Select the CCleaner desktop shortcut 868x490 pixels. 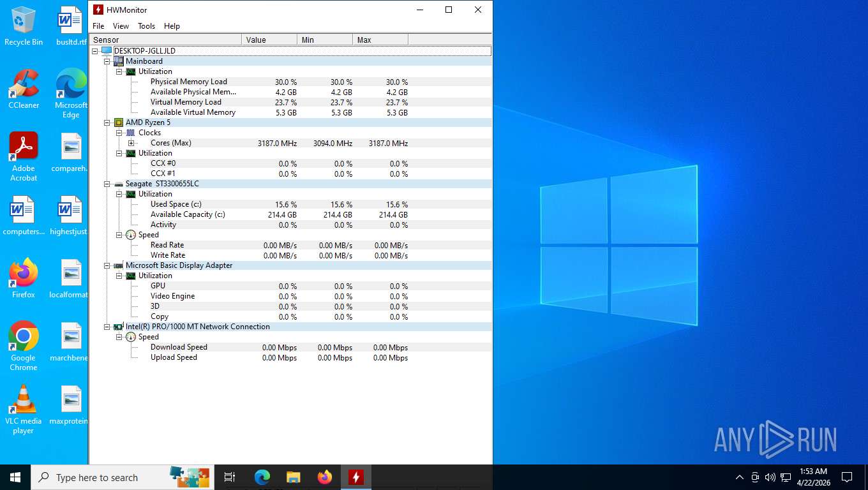pyautogui.click(x=24, y=89)
